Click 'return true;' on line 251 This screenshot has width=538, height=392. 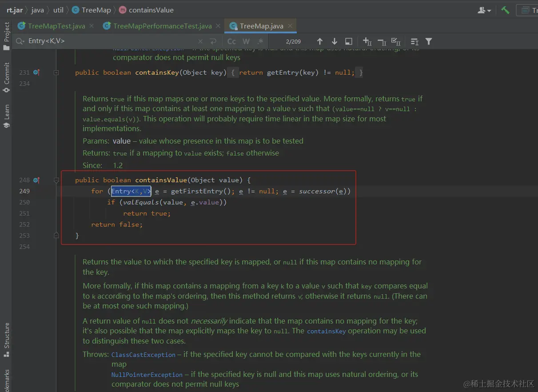click(147, 213)
